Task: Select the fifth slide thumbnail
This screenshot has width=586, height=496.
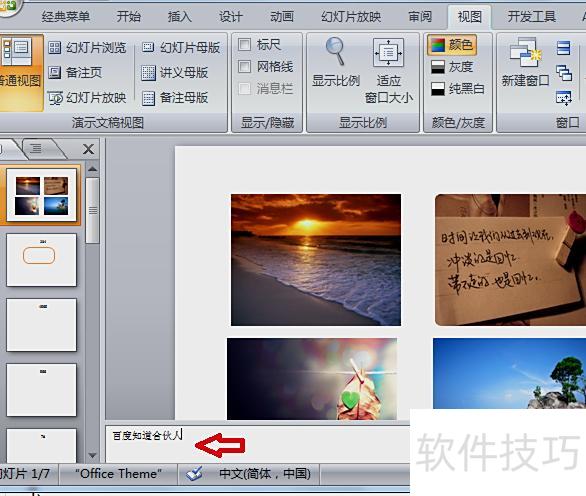Action: (x=41, y=446)
